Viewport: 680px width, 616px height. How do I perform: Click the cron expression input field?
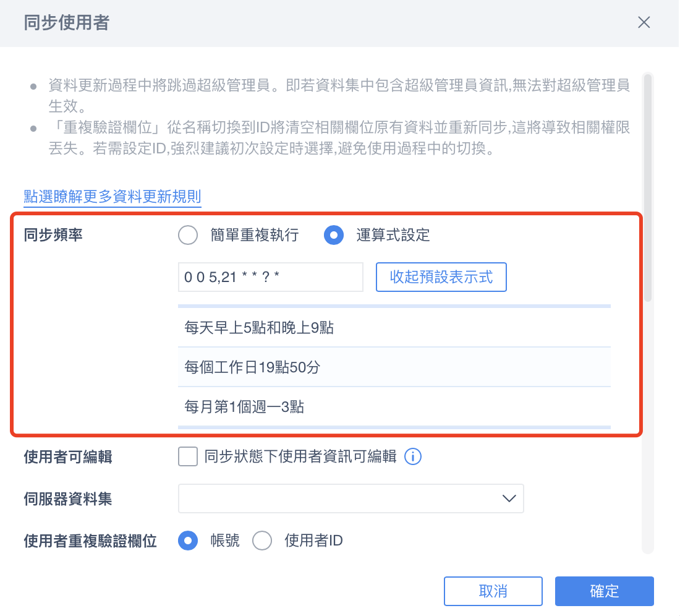(270, 276)
